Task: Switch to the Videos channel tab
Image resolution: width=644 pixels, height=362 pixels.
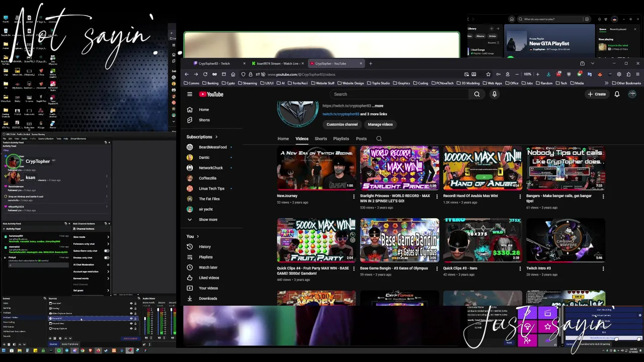Action: tap(302, 139)
